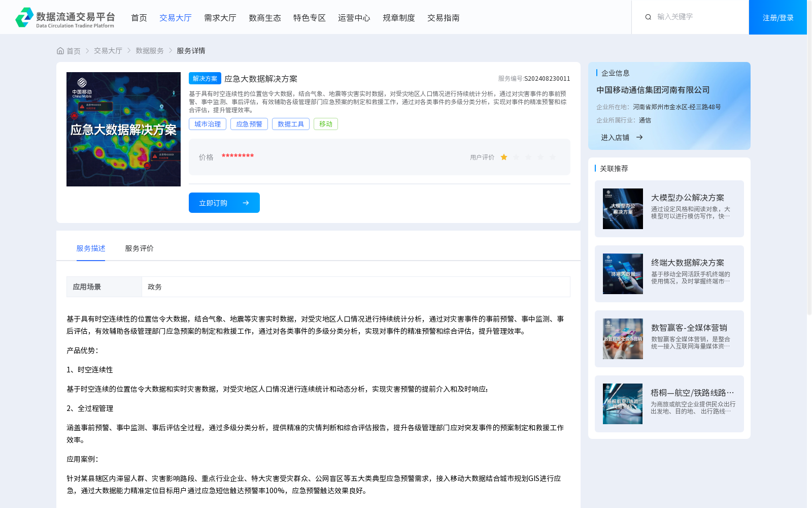Screen dimensions: 812x508
Task: Click the 应急预警 tag
Action: (x=249, y=124)
